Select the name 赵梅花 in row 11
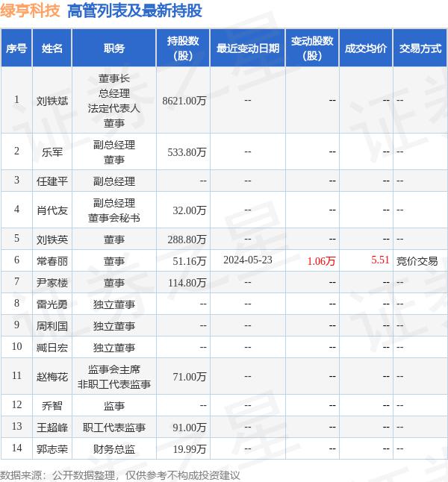Viewport: 448px width, 482px height. click(x=52, y=377)
